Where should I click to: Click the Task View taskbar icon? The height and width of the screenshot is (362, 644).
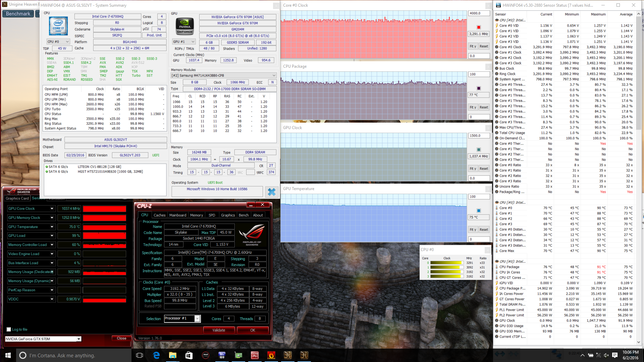[x=140, y=355]
